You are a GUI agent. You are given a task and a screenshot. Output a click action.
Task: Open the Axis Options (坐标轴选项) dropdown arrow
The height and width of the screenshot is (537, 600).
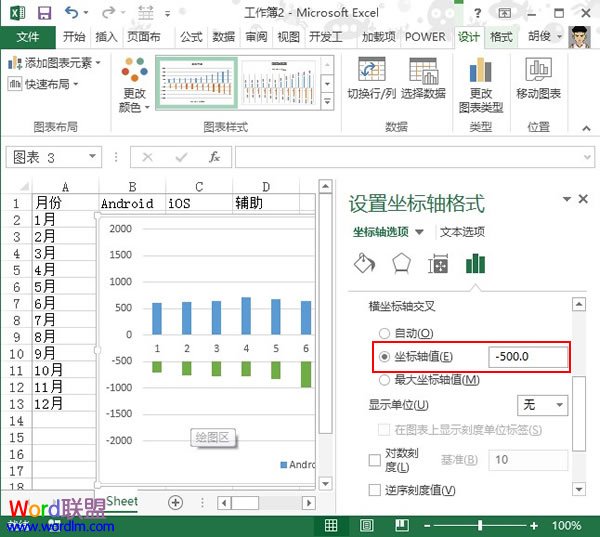[x=419, y=232]
